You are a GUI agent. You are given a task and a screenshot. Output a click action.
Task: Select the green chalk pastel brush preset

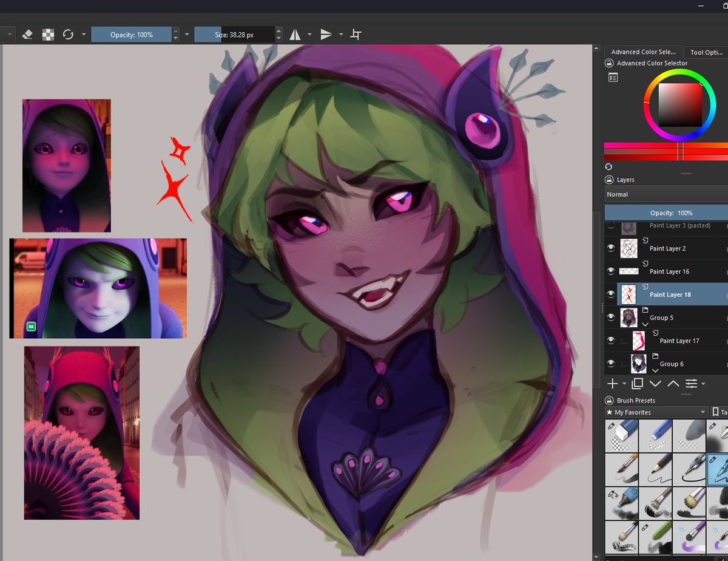[x=655, y=537]
